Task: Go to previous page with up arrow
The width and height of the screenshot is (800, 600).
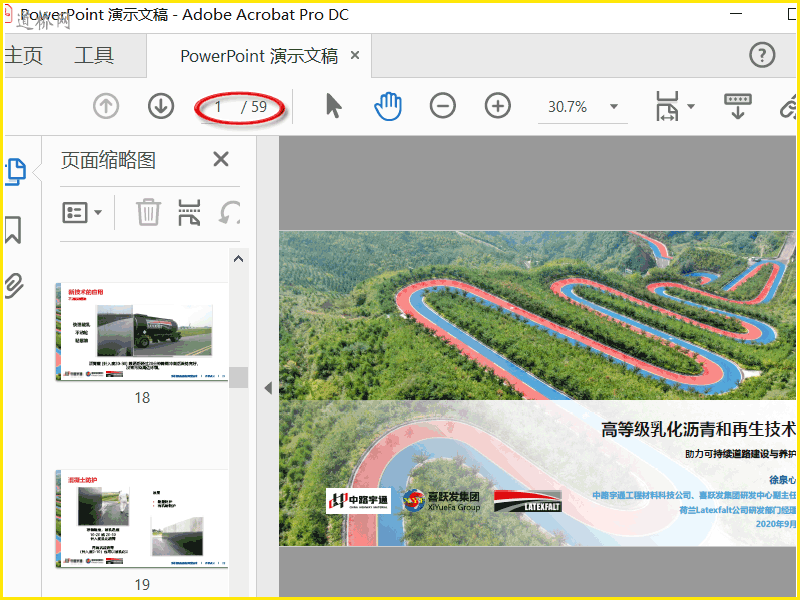Action: (x=106, y=106)
